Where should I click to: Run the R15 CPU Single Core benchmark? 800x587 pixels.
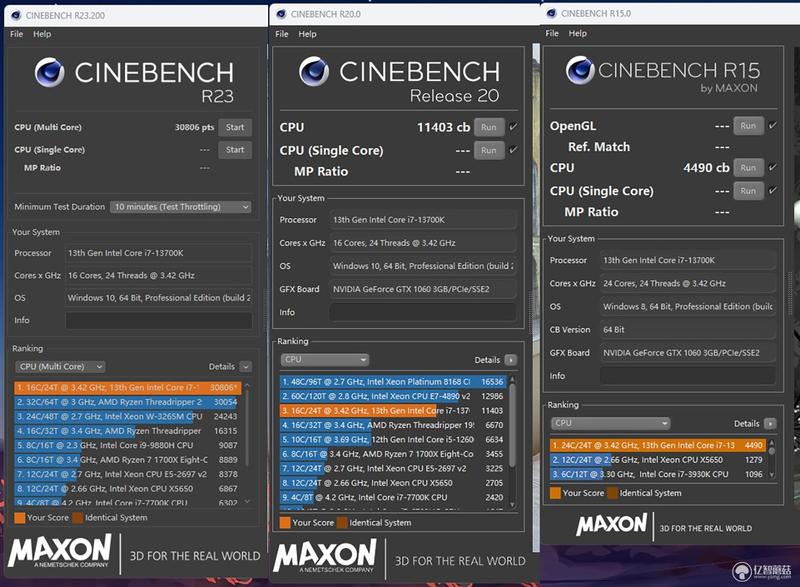pyautogui.click(x=748, y=191)
